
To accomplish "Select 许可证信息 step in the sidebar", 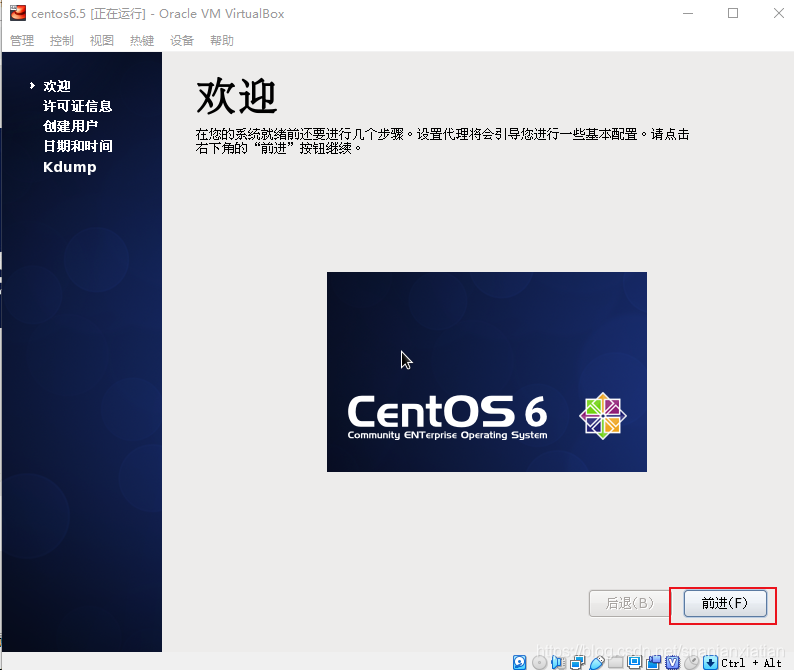I will (x=77, y=106).
